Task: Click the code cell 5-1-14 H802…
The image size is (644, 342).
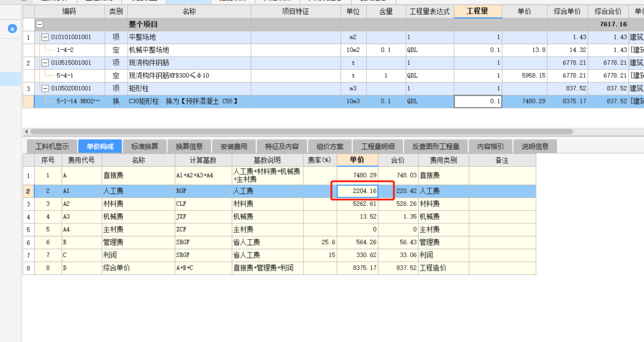Action: pos(69,101)
